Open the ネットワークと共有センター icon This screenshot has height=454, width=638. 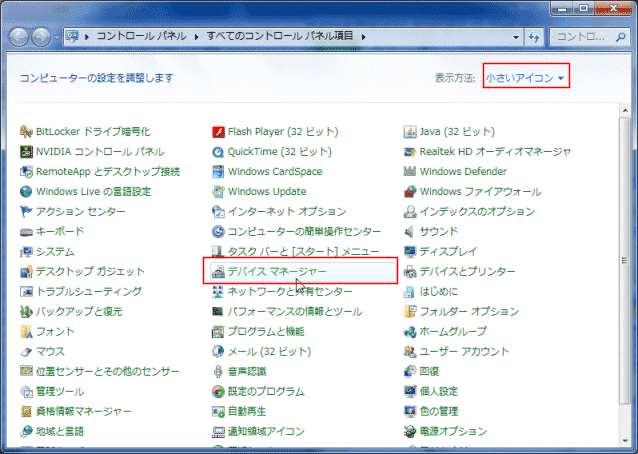218,292
